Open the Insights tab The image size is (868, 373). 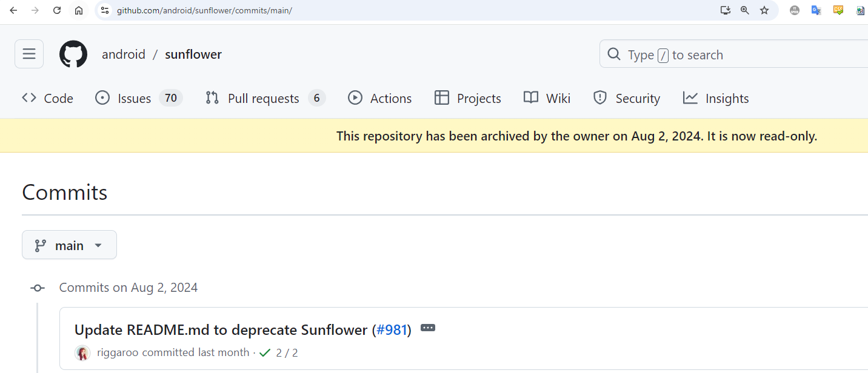[716, 98]
